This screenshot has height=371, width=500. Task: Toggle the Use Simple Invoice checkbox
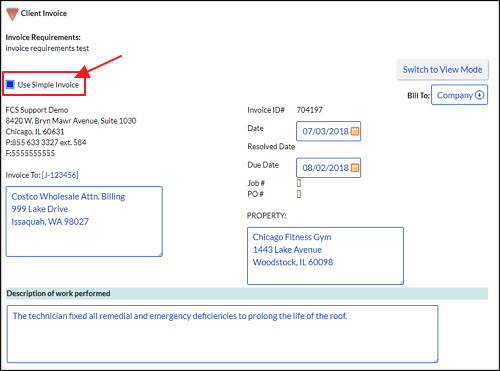(x=10, y=85)
